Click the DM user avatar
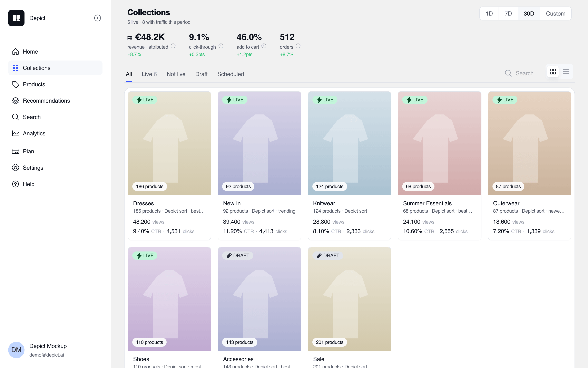Screen dimensions: 588x368 pyautogui.click(x=16, y=350)
